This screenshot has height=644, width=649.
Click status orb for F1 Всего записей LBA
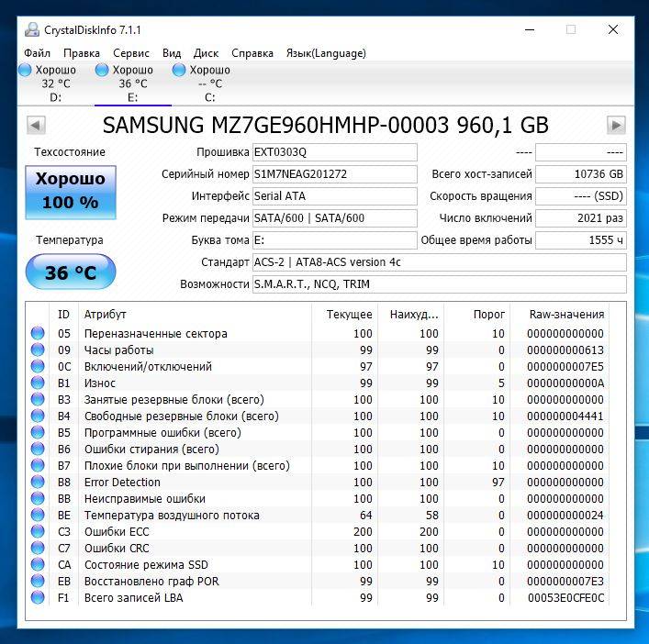(38, 598)
